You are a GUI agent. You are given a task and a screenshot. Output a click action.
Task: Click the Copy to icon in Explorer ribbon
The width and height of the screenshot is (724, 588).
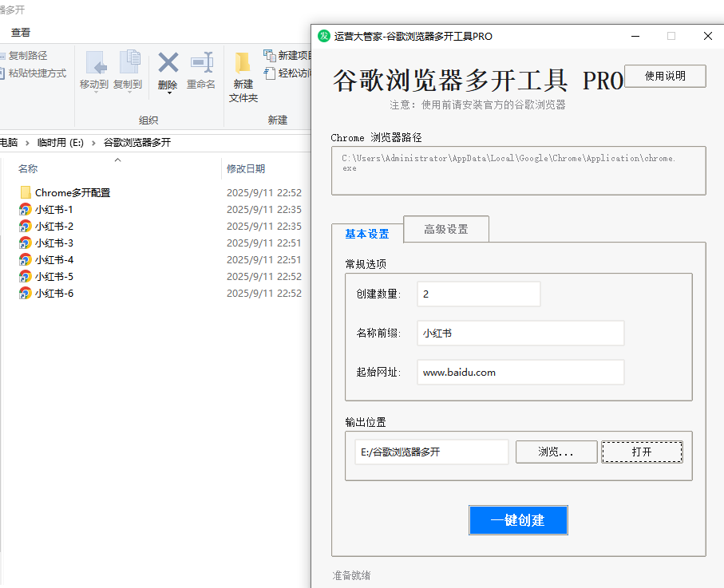tap(130, 62)
